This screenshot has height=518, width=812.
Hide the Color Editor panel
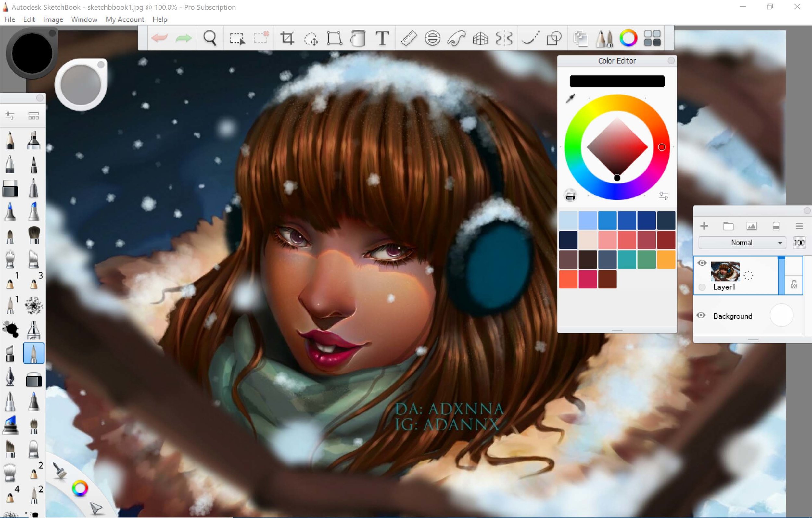671,60
